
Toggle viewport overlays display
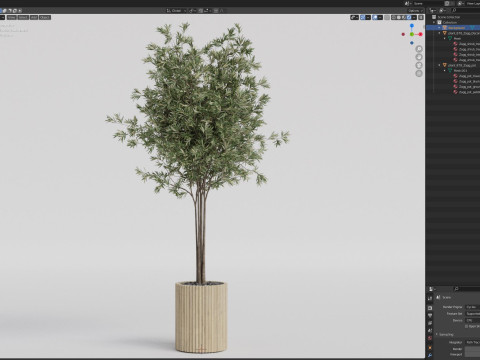tap(375, 17)
